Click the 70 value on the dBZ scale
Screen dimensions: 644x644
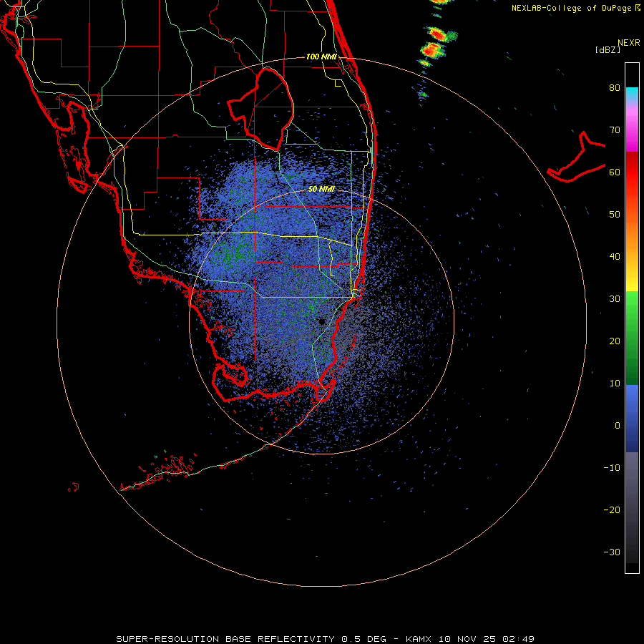coord(615,130)
